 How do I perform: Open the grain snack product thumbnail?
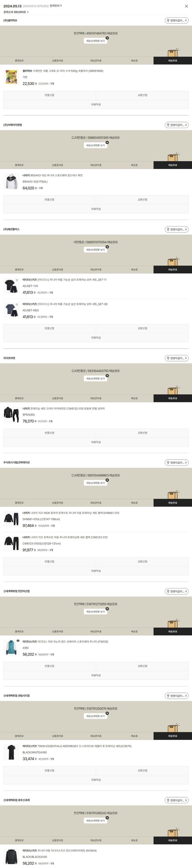(x=11, y=77)
